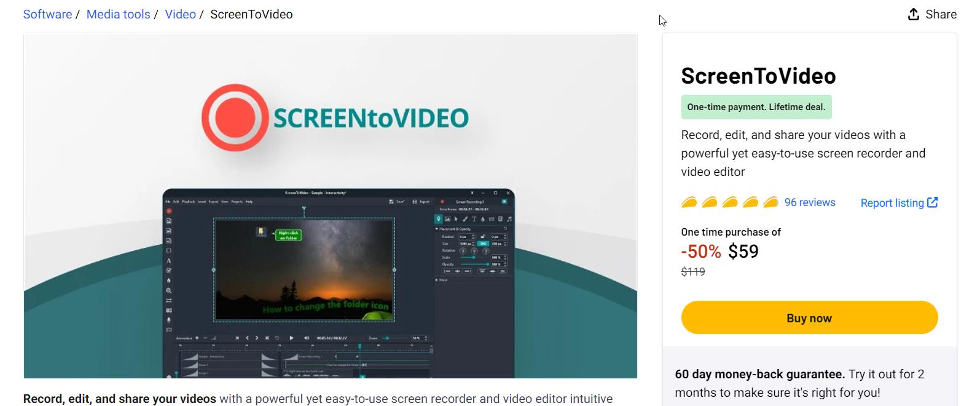Screen dimensions: 980x406
Task: Click the red record button in the editor sidebar
Action: [168, 211]
